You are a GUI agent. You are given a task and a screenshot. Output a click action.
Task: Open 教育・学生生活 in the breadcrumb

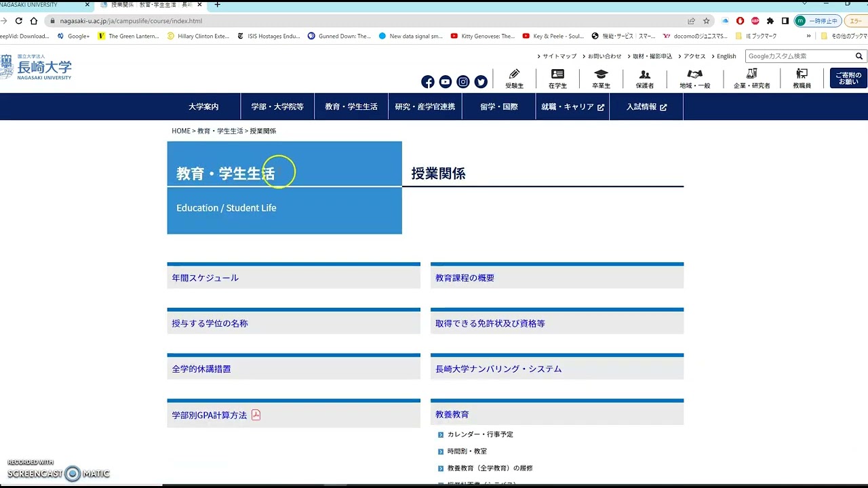coord(220,131)
